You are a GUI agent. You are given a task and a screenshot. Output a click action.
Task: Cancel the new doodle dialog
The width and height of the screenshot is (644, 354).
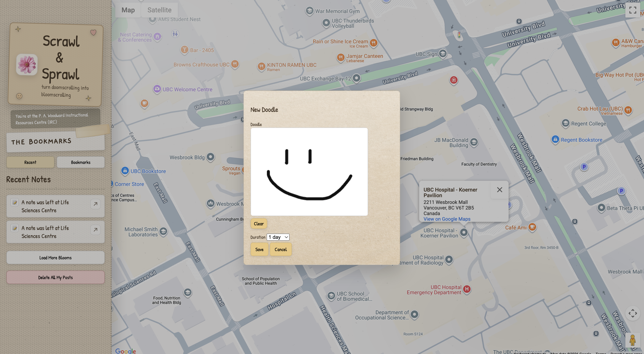(x=280, y=249)
